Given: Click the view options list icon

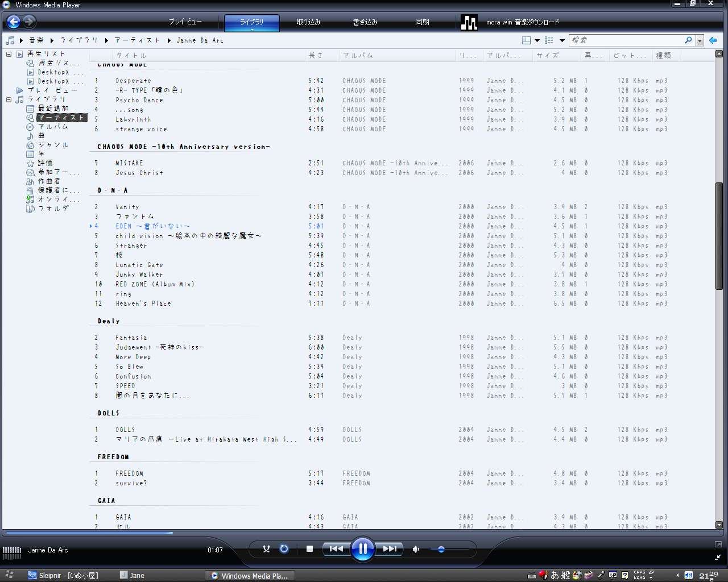Looking at the screenshot, I should click(549, 40).
